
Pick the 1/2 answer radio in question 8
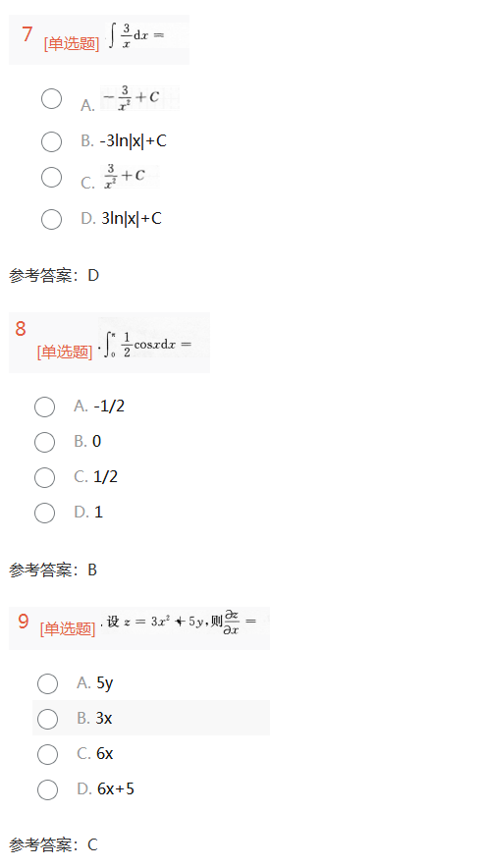pos(44,477)
